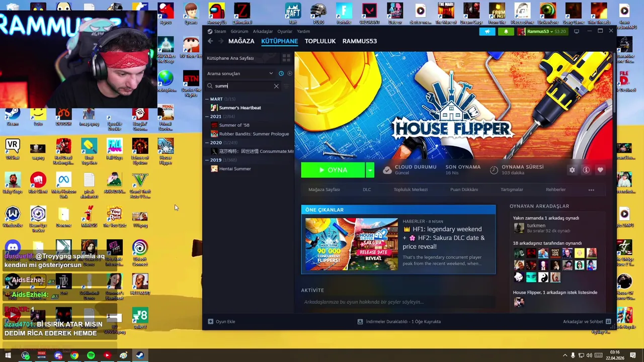Open the Mağaza Sayfası link

click(x=324, y=190)
